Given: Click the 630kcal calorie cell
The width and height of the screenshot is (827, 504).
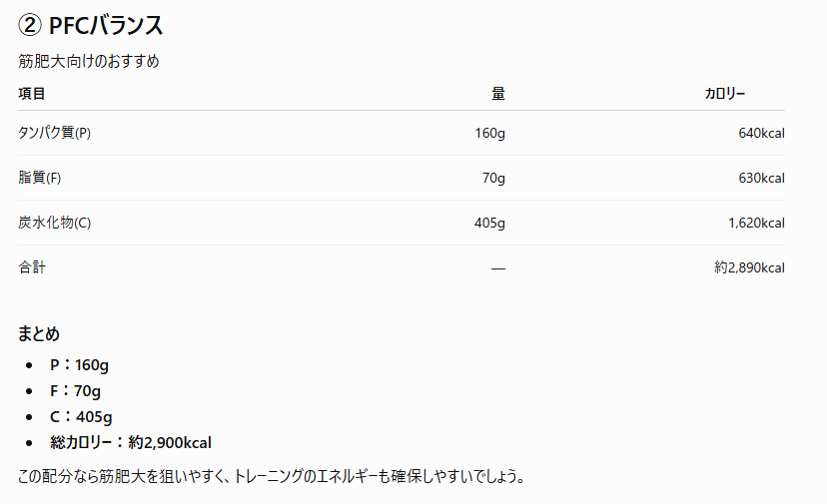Looking at the screenshot, I should [762, 178].
